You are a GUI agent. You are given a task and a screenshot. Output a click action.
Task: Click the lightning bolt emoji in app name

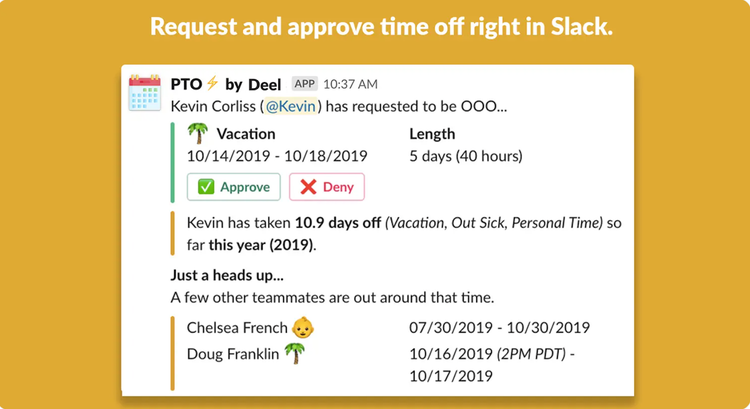(213, 83)
